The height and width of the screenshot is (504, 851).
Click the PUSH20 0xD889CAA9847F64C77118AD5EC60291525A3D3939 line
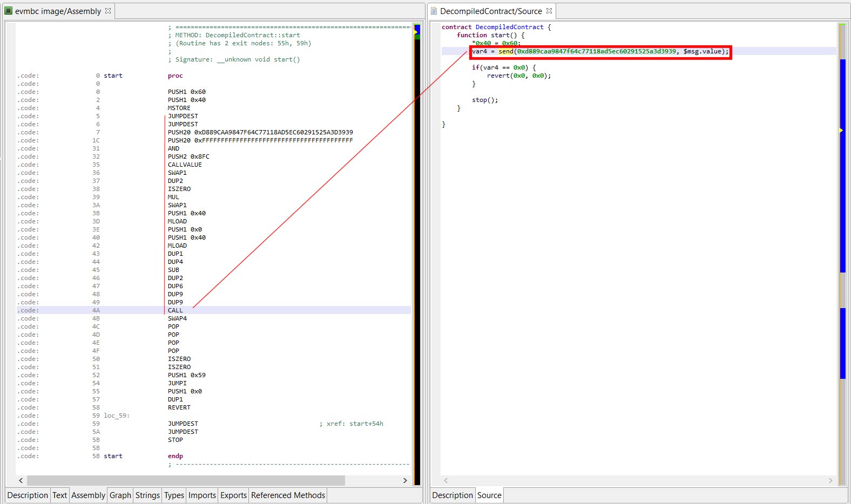(x=260, y=132)
